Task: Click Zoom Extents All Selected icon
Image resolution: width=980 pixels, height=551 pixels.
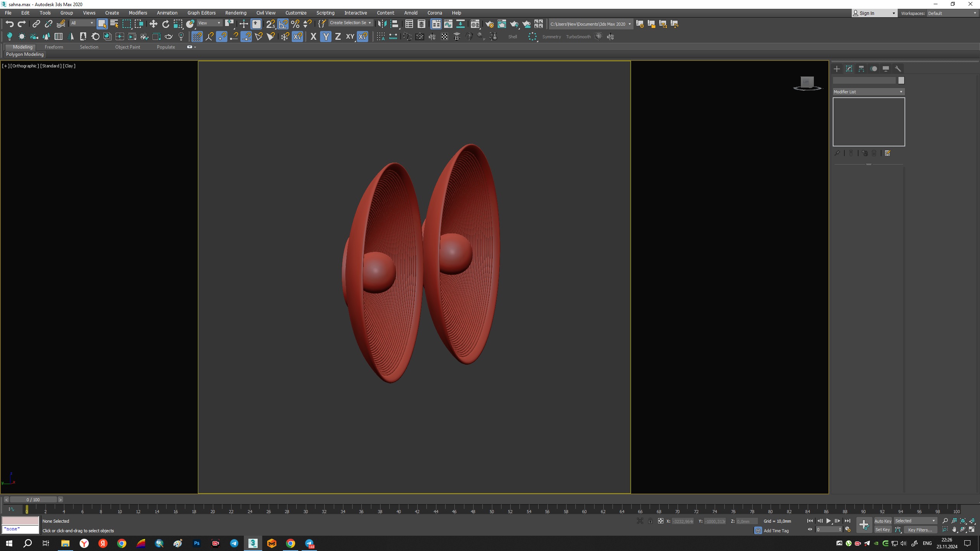Action: click(972, 521)
